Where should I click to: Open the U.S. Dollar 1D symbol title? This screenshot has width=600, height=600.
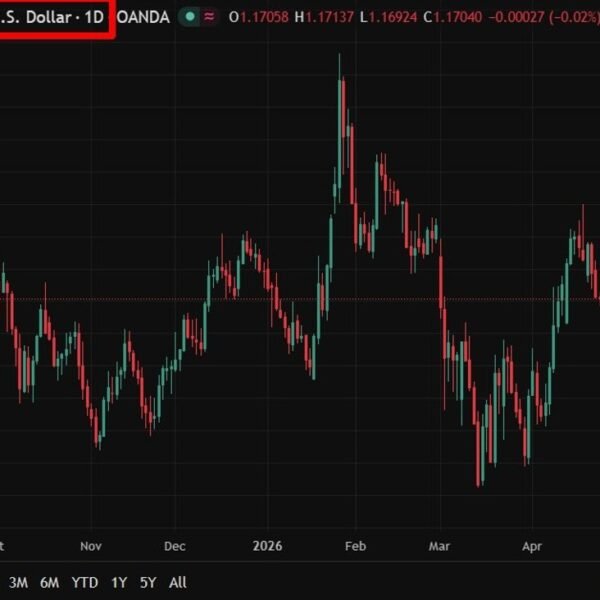[x=52, y=17]
